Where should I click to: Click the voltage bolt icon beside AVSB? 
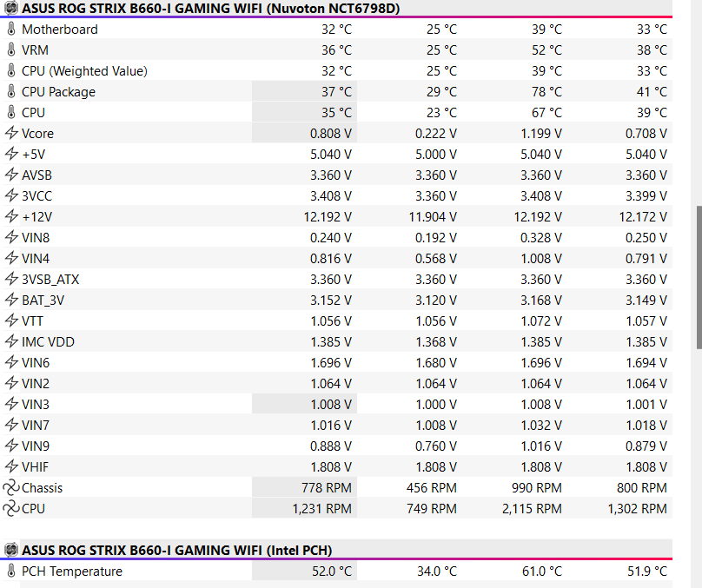(x=11, y=175)
